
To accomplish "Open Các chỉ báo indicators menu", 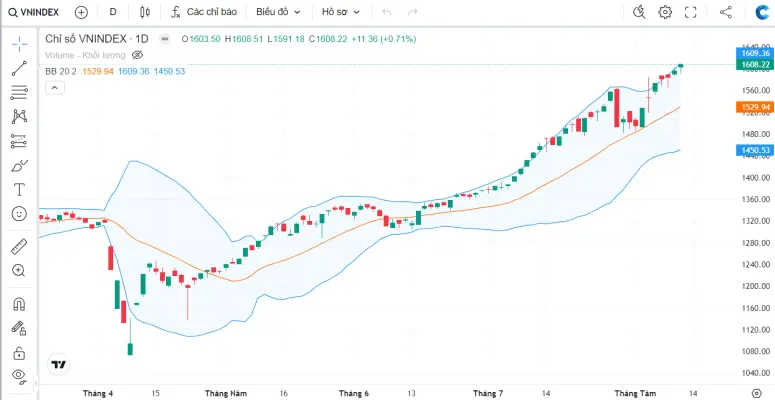I will click(203, 12).
